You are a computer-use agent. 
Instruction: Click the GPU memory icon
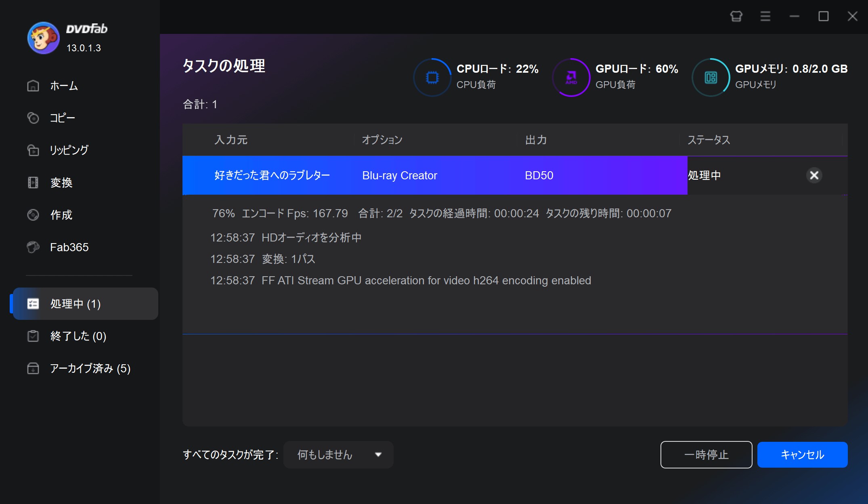[711, 77]
